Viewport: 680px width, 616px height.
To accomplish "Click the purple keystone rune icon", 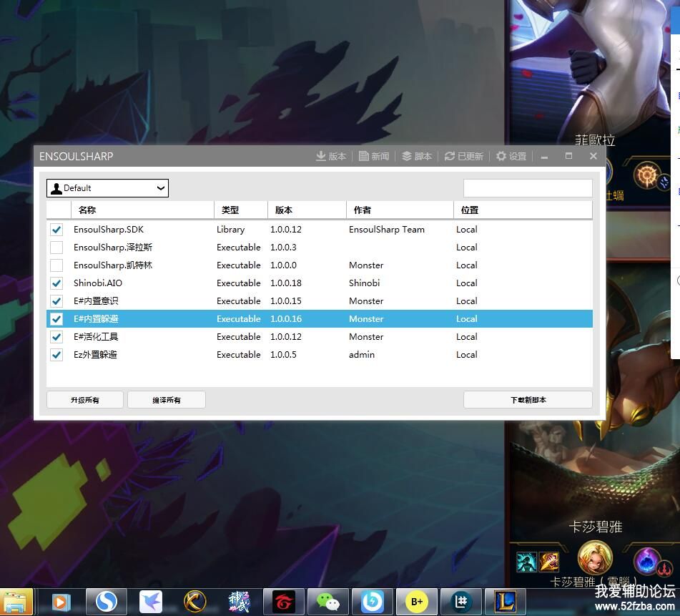I will (646, 560).
